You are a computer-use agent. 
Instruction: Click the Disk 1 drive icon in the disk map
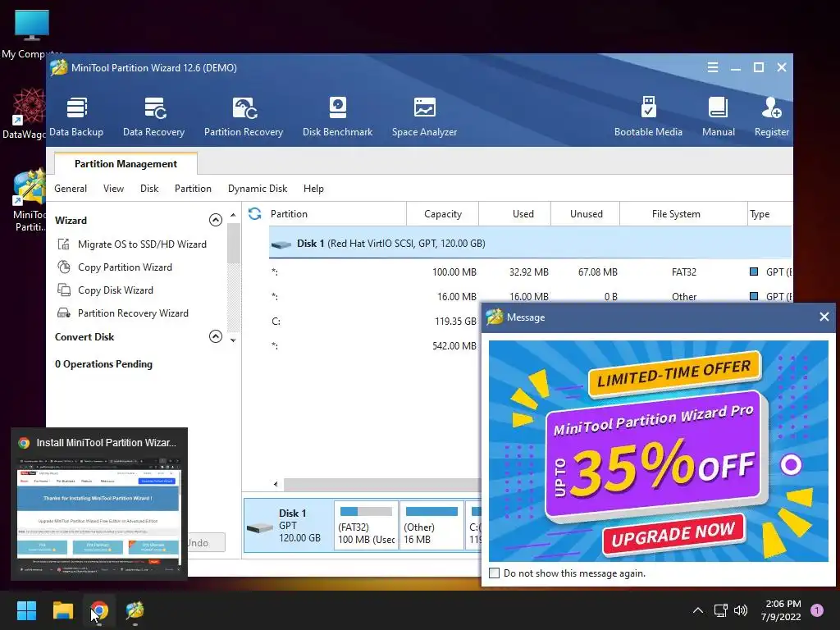(x=260, y=528)
